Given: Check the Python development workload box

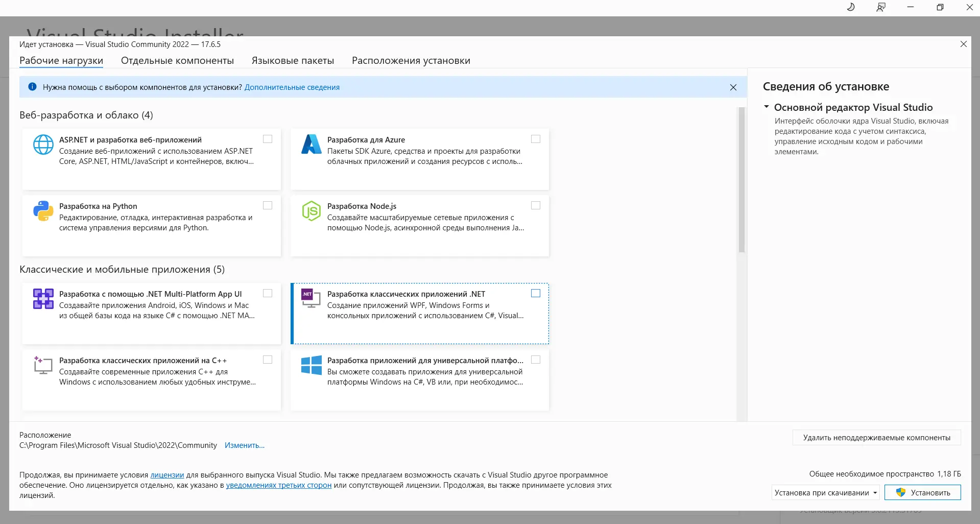Looking at the screenshot, I should (268, 205).
